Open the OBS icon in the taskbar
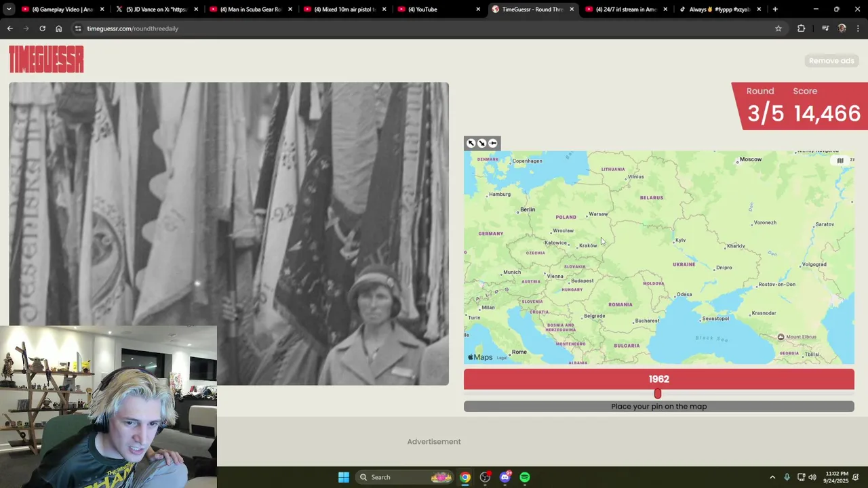The image size is (868, 488). [x=485, y=477]
